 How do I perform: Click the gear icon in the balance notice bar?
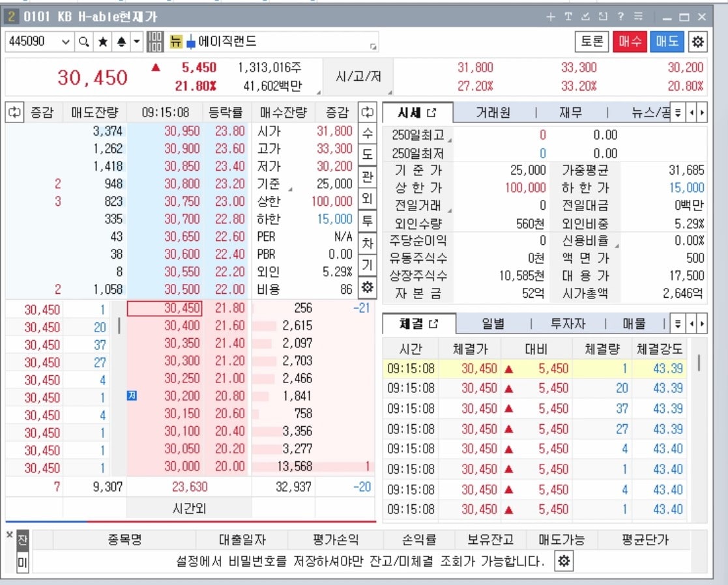coord(564,562)
